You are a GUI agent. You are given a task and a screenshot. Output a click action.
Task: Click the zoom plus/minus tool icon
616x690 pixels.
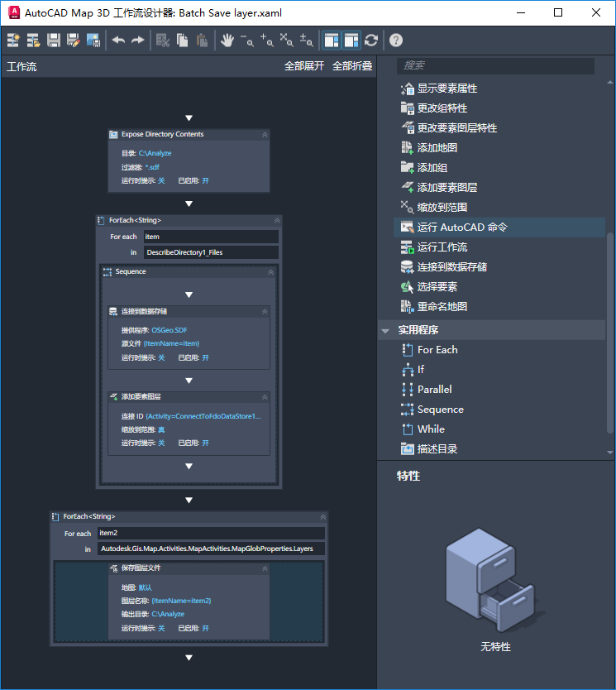307,41
